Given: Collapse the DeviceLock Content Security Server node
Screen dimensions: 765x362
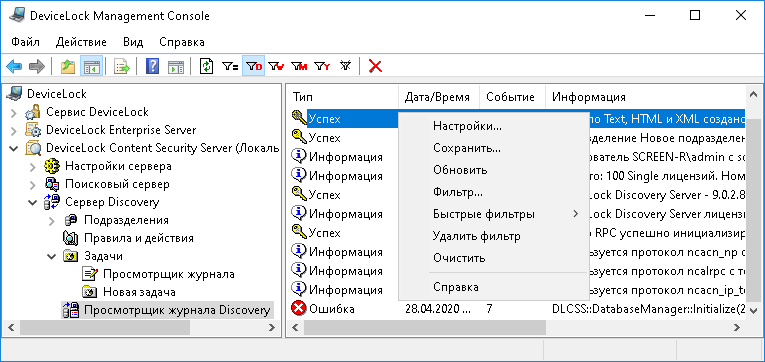Looking at the screenshot, I should pos(14,147).
